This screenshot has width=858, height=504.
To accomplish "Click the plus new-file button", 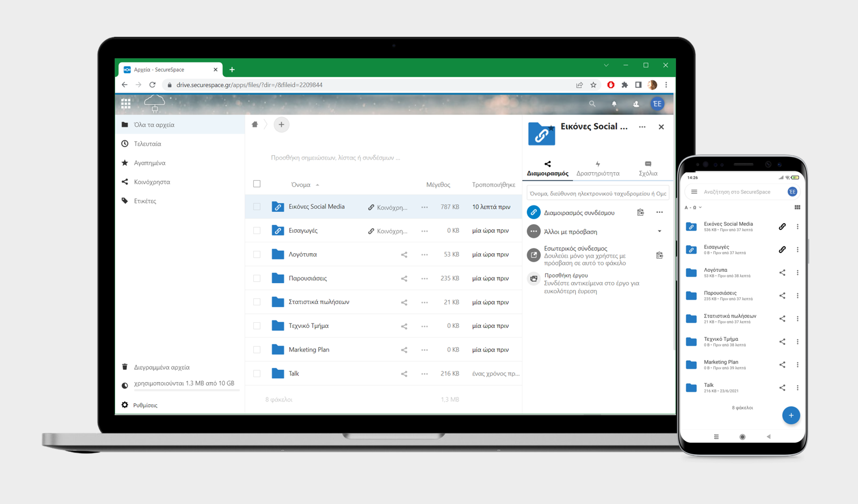I will [x=281, y=125].
